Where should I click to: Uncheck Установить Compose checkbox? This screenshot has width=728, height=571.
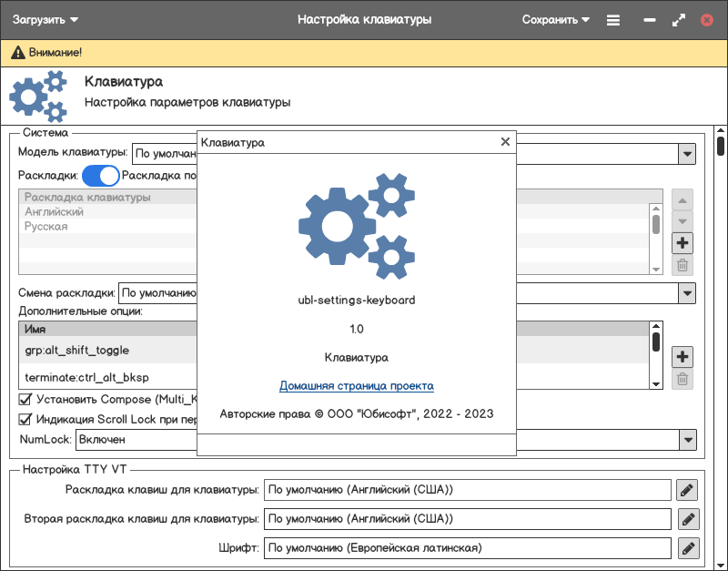(x=25, y=399)
